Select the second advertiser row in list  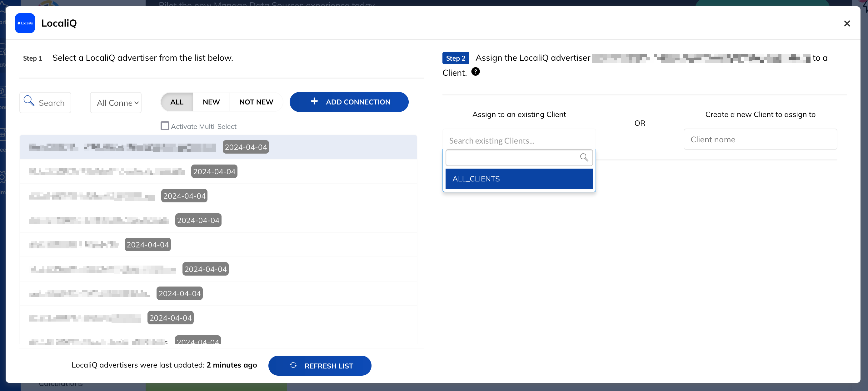(218, 171)
